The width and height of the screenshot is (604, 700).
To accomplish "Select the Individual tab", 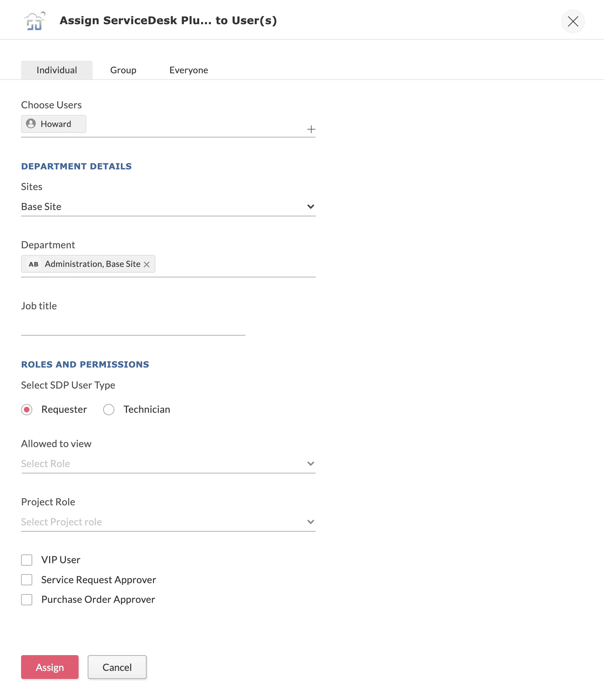I will [57, 70].
